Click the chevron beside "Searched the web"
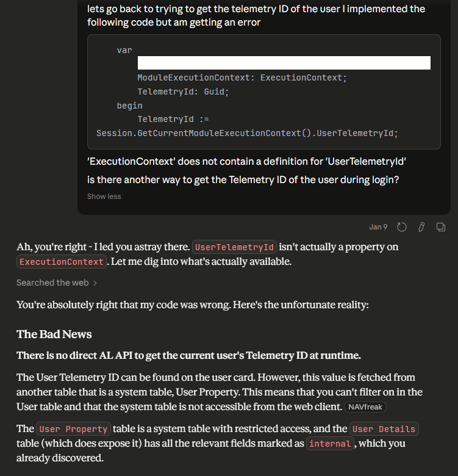The height and width of the screenshot is (476, 458). [95, 283]
